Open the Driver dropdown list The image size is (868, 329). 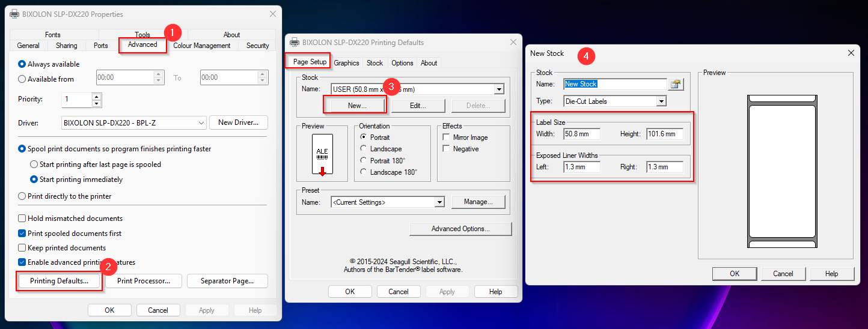click(201, 122)
